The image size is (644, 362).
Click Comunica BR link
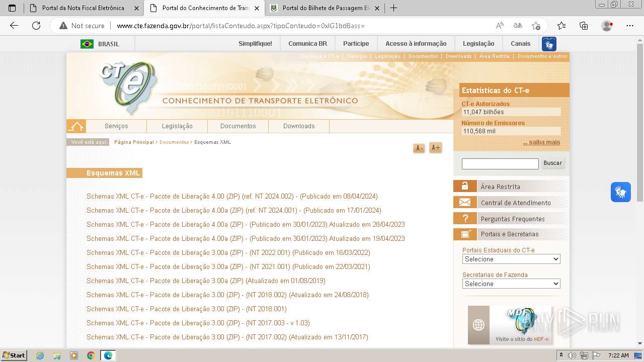pos(307,44)
